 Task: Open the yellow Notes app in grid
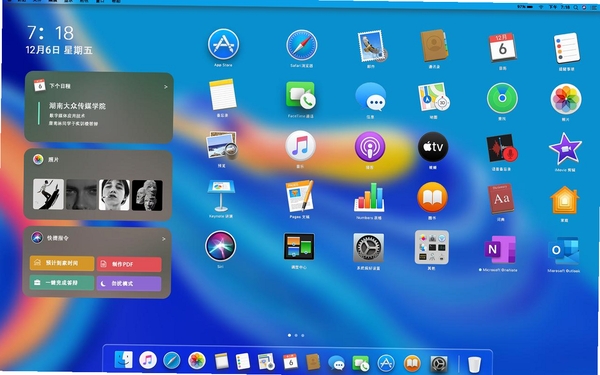point(223,95)
